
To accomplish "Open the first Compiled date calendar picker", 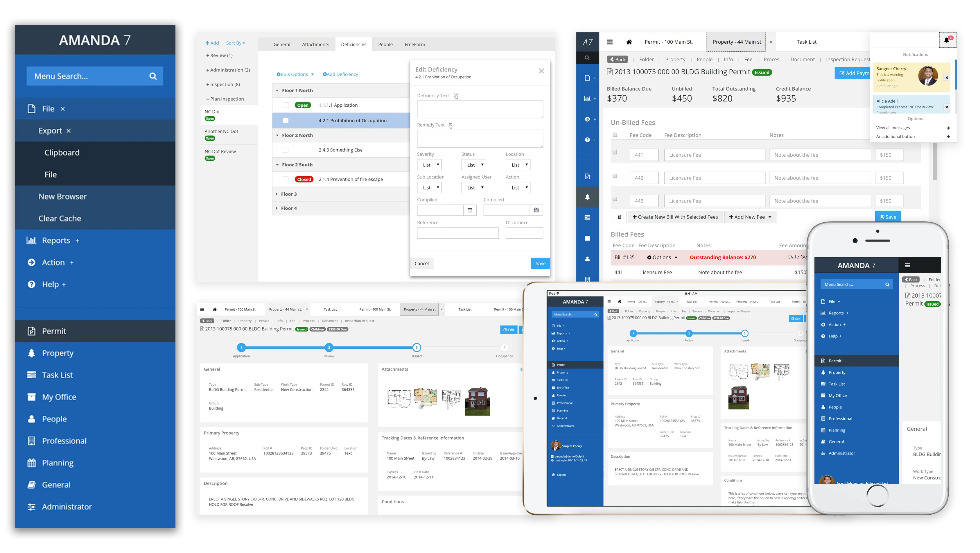I will point(470,210).
